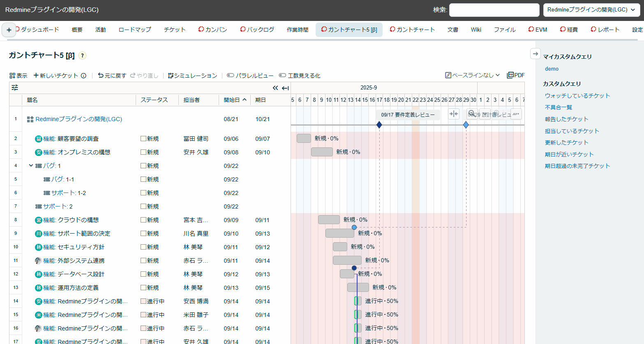The width and height of the screenshot is (644, 344).
Task: Click avatar icon of 機能: サポート範囲の決定
Action: point(39,234)
